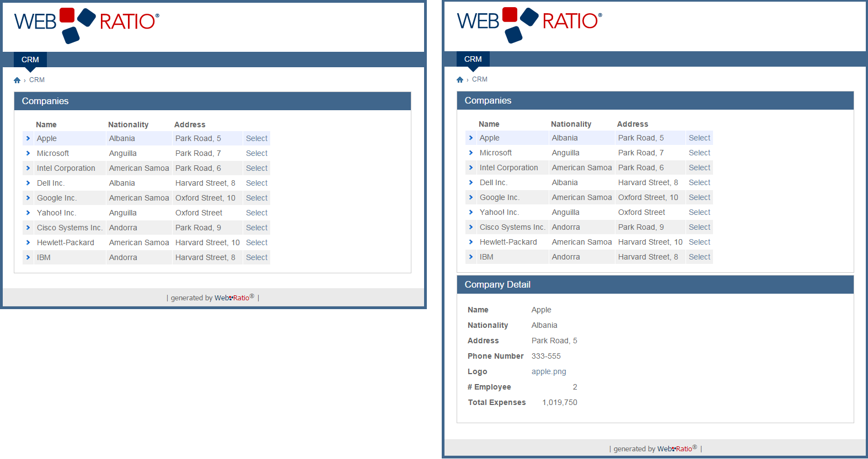Click CRM breadcrumb link in left window
Image resolution: width=868 pixels, height=459 pixels.
tap(37, 80)
